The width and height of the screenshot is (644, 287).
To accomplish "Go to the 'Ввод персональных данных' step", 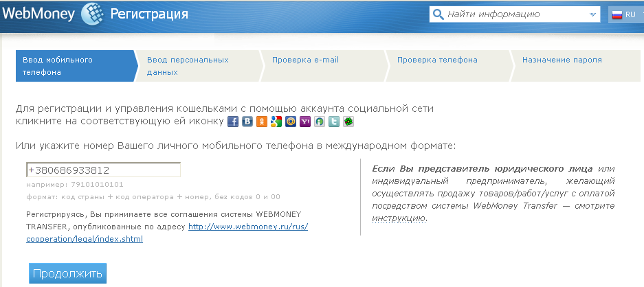I will tap(199, 66).
